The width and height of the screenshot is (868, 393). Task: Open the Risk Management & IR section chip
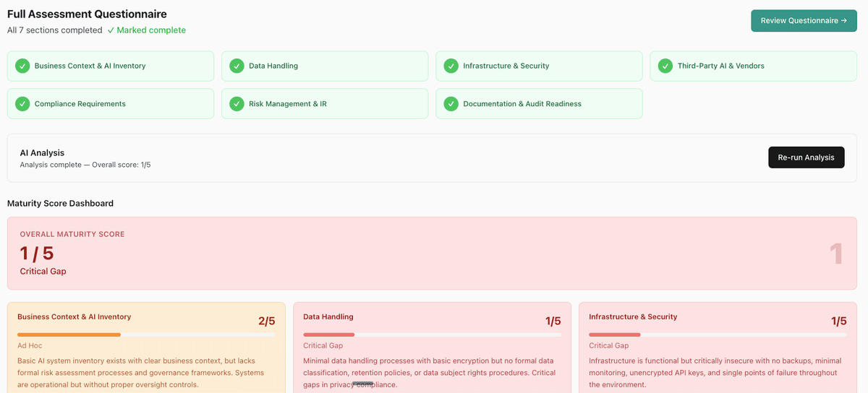(x=325, y=103)
